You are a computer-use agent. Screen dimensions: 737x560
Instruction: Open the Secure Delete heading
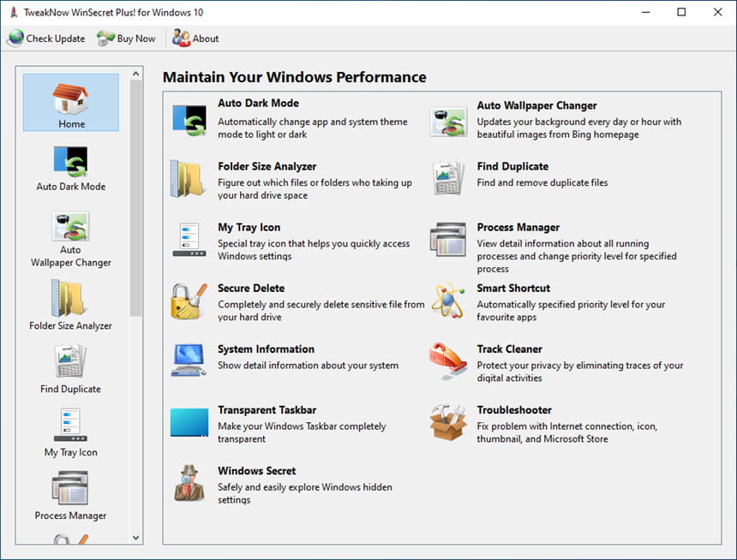pos(251,288)
